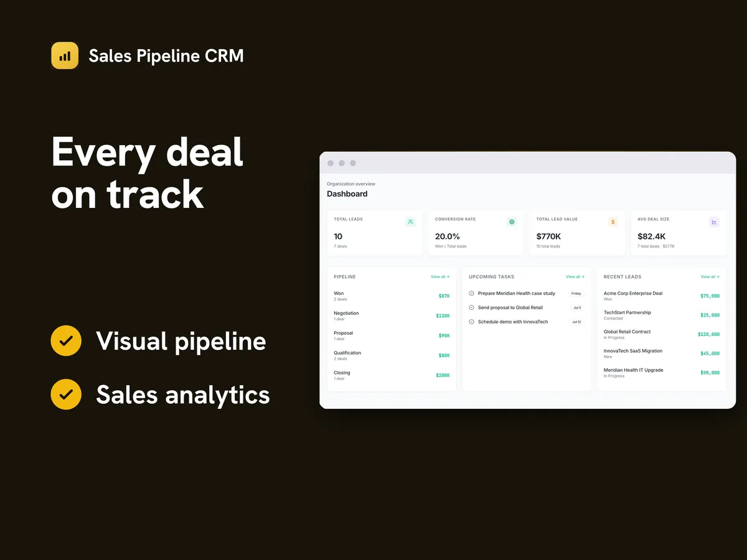Open View all in Recent Leads card
747x560 pixels.
pyautogui.click(x=710, y=277)
